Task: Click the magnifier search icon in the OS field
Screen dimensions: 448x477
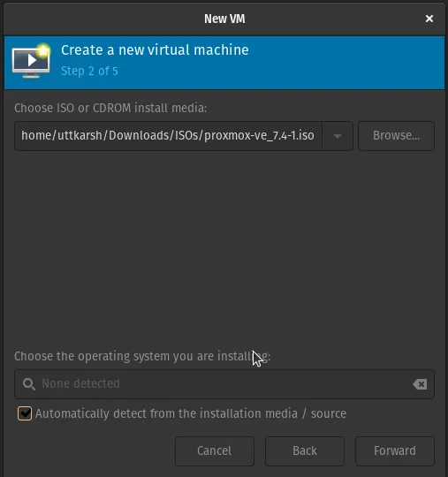Action: [29, 384]
